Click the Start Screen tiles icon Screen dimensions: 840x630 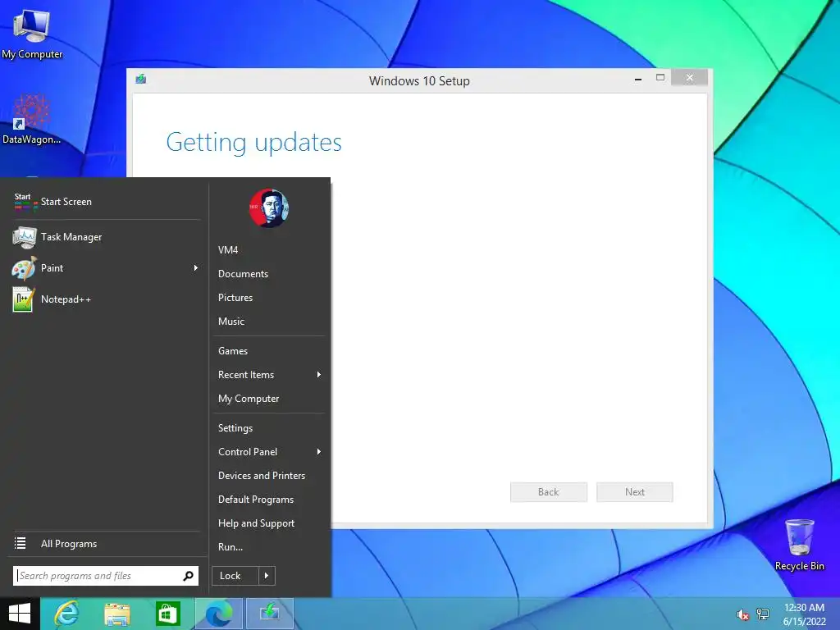pyautogui.click(x=25, y=202)
